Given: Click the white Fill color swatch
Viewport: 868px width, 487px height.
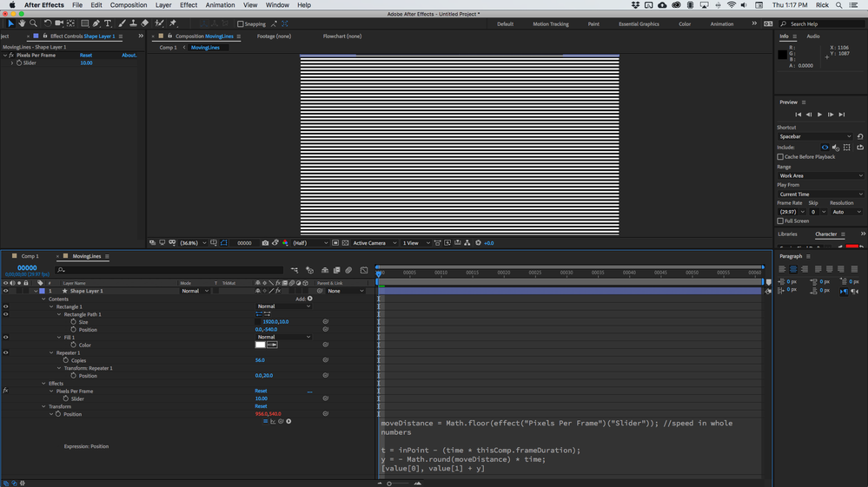Looking at the screenshot, I should (x=260, y=345).
